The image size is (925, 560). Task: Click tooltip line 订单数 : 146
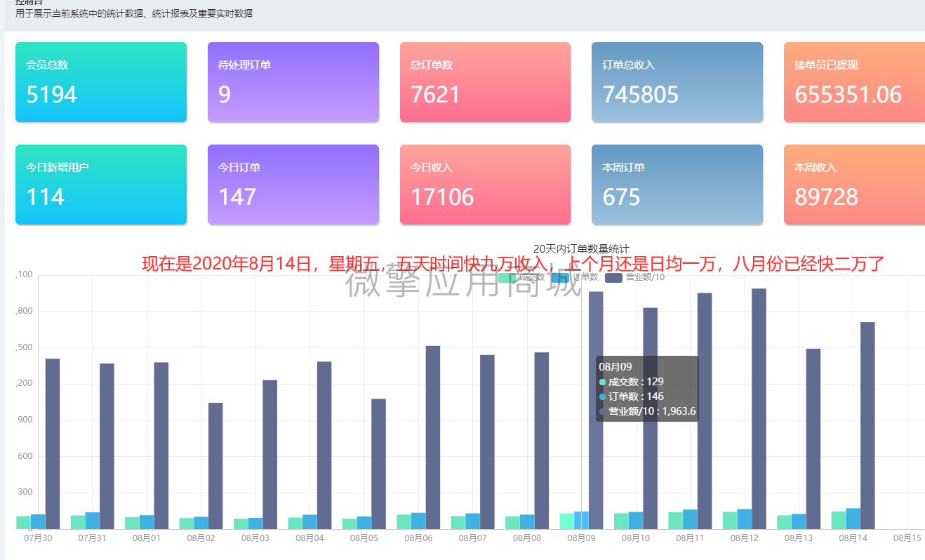pyautogui.click(x=631, y=396)
